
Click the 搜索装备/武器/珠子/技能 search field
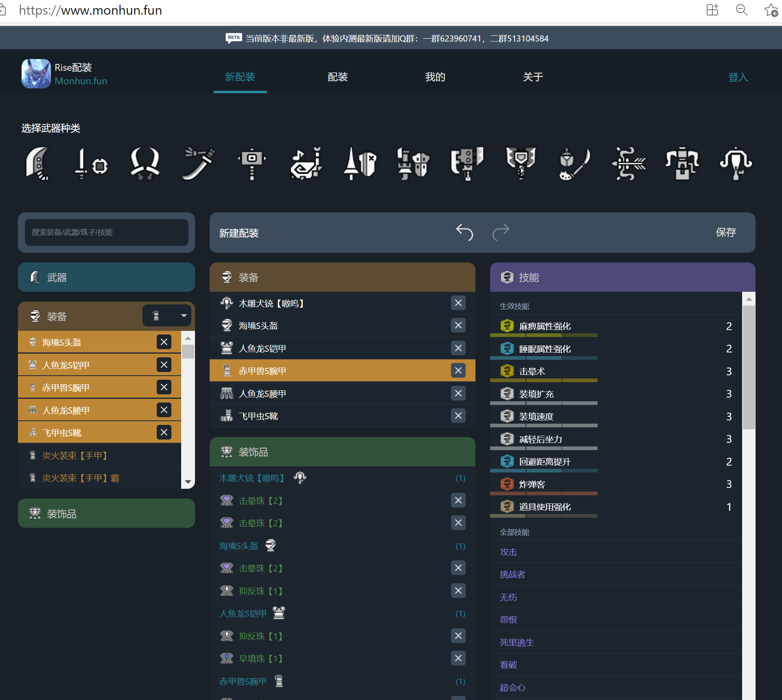tap(106, 232)
